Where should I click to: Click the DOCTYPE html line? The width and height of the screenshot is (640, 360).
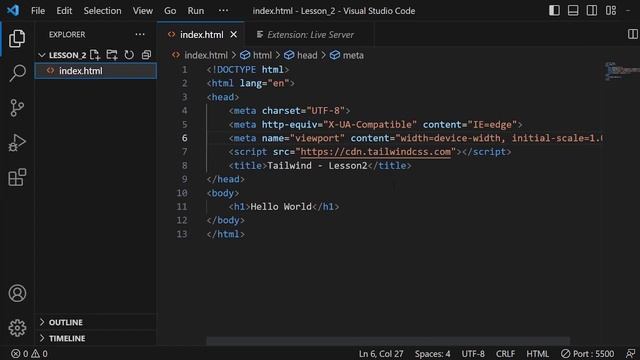pos(248,69)
